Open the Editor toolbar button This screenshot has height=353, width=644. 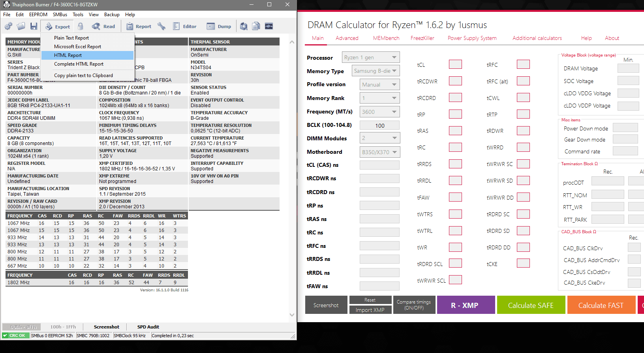click(x=185, y=26)
